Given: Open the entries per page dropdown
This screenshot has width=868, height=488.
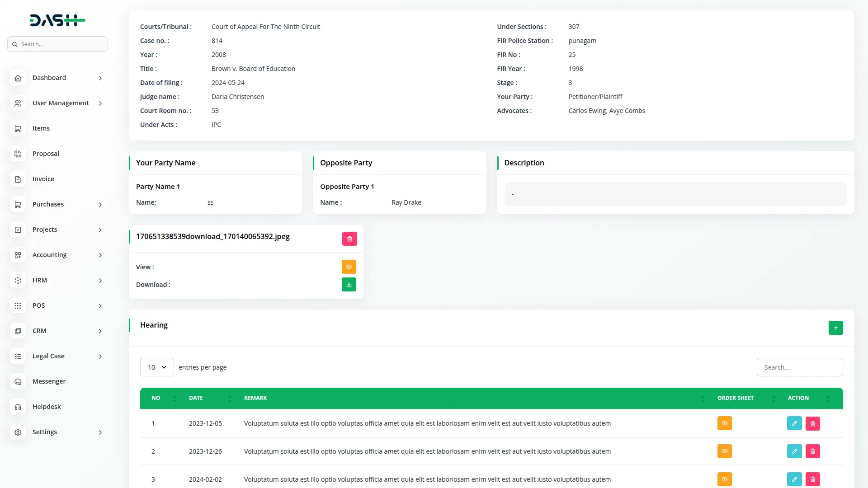Looking at the screenshot, I should pyautogui.click(x=156, y=367).
